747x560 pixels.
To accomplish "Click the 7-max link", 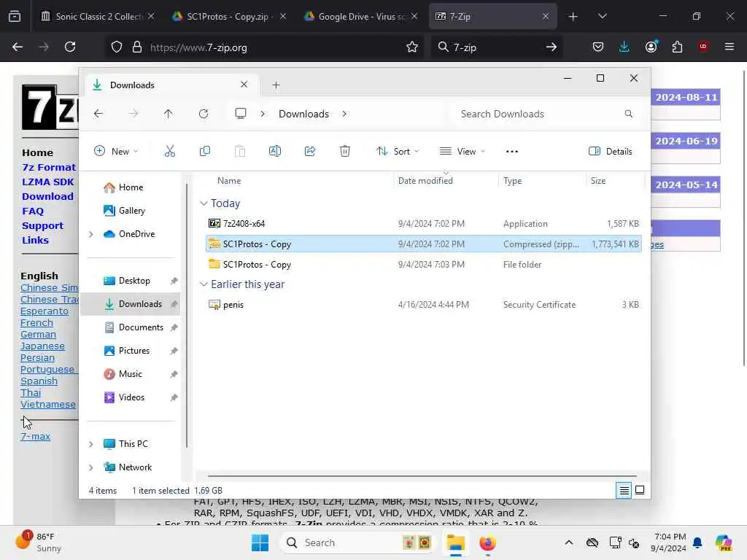I will [35, 436].
